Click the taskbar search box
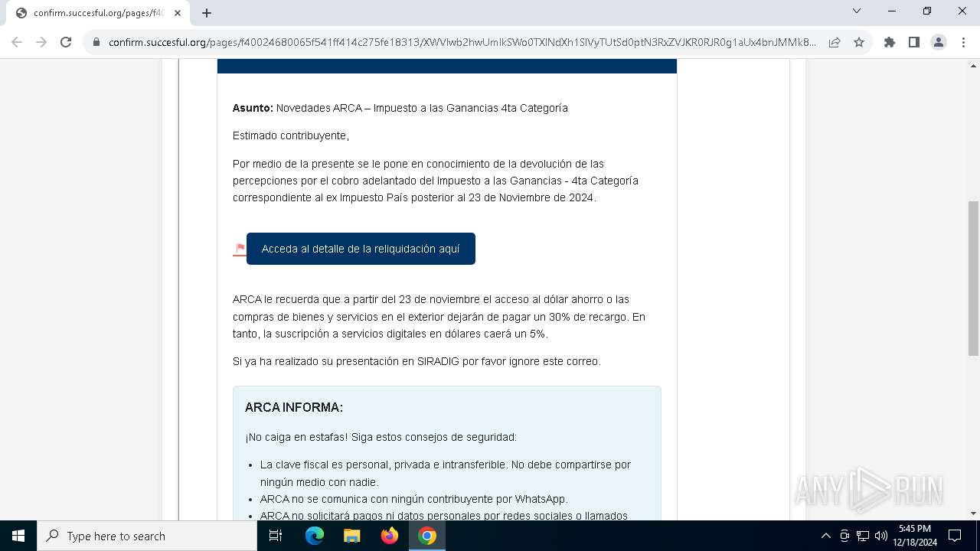 (147, 536)
